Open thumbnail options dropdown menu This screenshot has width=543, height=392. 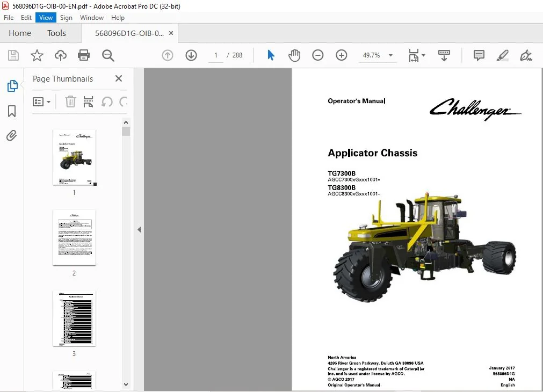point(41,102)
